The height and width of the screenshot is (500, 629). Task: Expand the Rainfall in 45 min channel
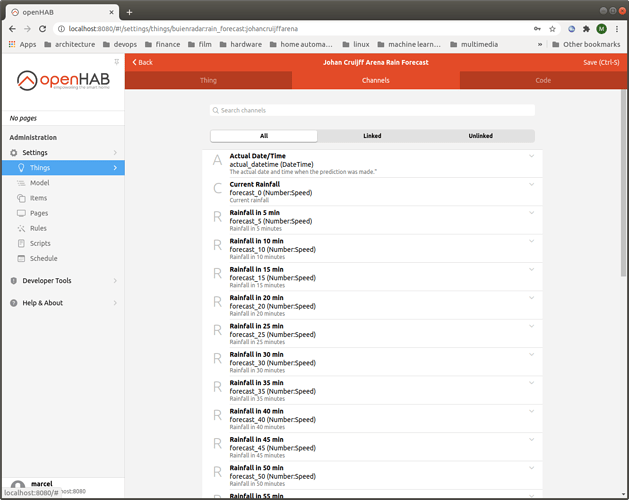[531, 439]
